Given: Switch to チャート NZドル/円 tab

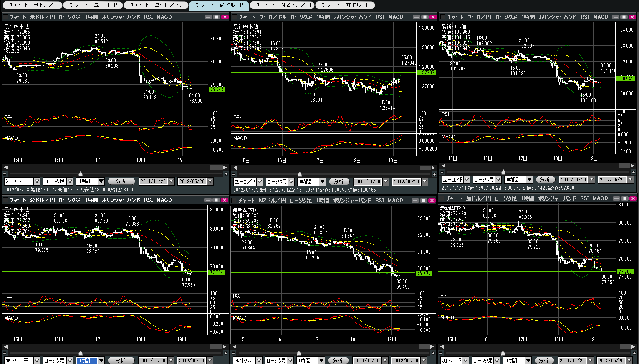Looking at the screenshot, I should pyautogui.click(x=283, y=5).
